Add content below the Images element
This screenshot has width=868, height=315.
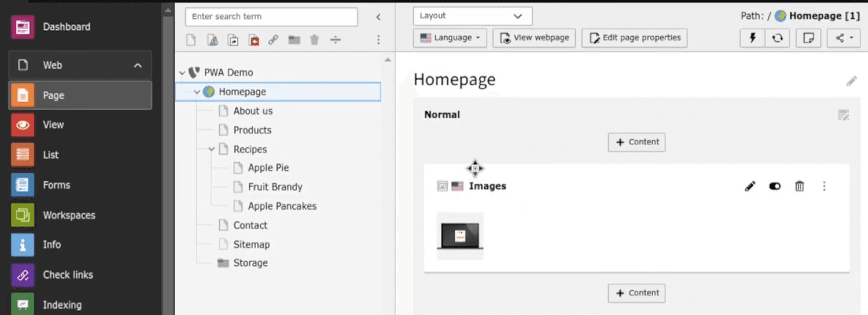coord(637,293)
